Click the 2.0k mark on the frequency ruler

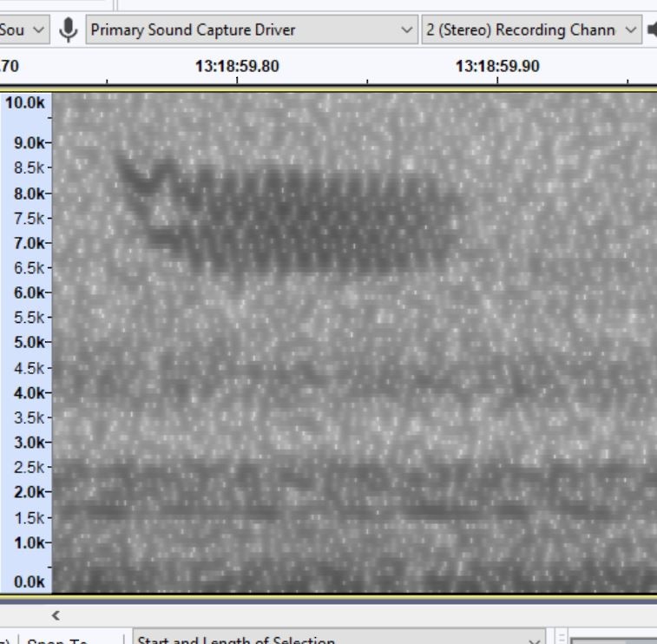click(x=29, y=492)
